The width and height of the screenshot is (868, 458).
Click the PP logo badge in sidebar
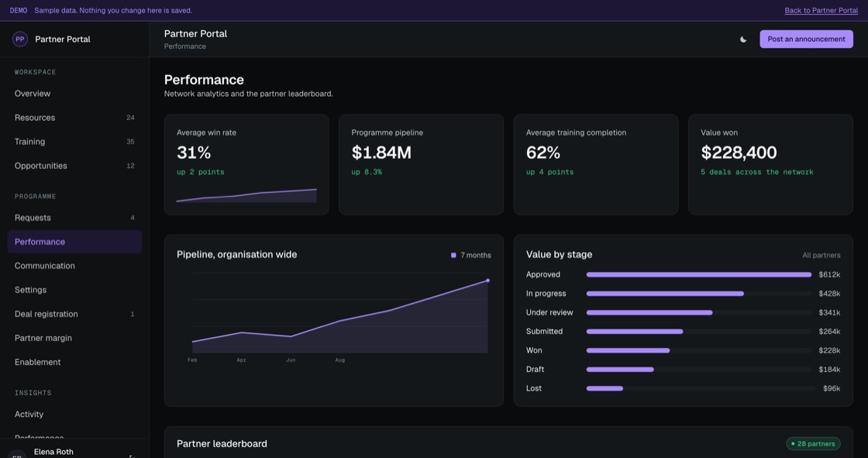pyautogui.click(x=20, y=40)
